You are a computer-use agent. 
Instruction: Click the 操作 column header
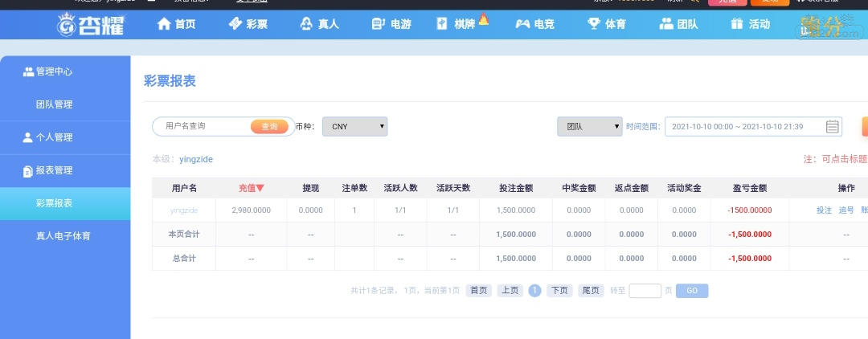[x=846, y=188]
